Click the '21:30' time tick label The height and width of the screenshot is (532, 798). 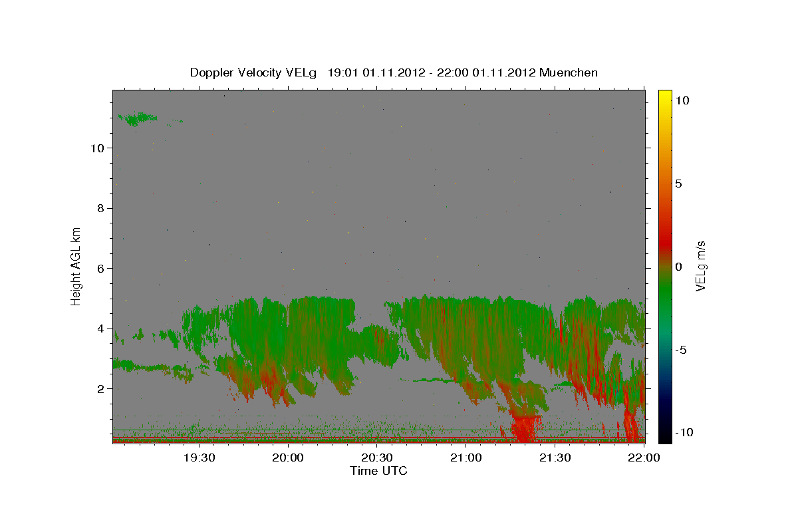tap(555, 458)
